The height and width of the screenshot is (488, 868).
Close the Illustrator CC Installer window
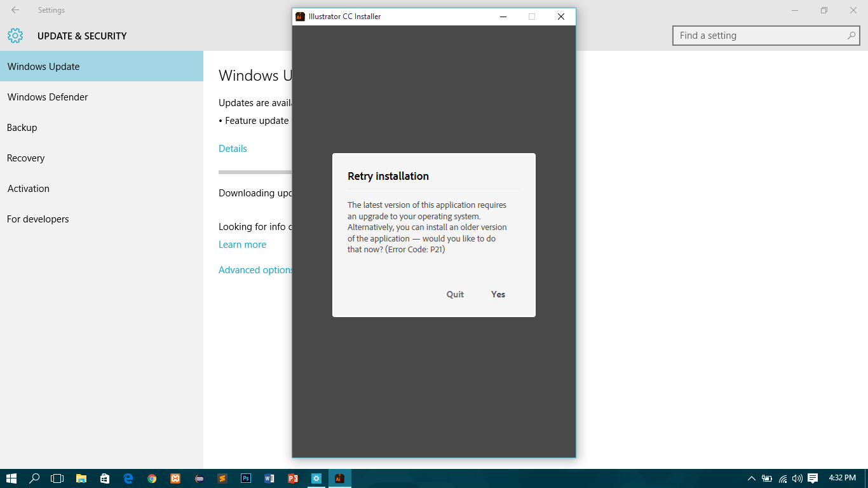(561, 17)
